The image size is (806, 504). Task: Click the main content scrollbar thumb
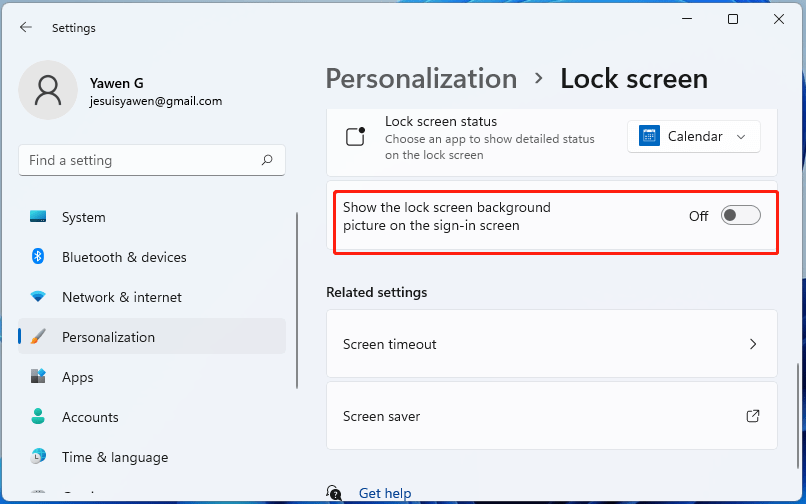tap(798, 417)
